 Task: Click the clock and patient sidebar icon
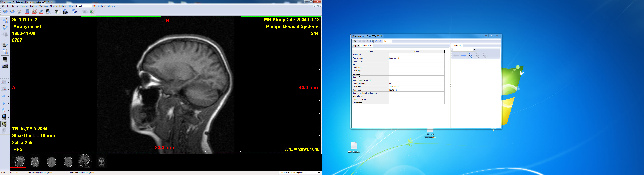pyautogui.click(x=5, y=51)
